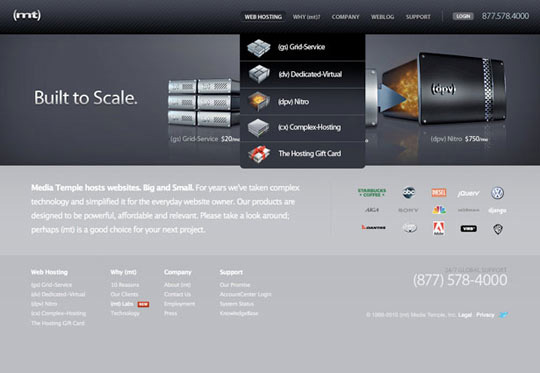The height and width of the screenshot is (373, 540).
Task: Open the Weblog navigation item
Action: click(382, 17)
